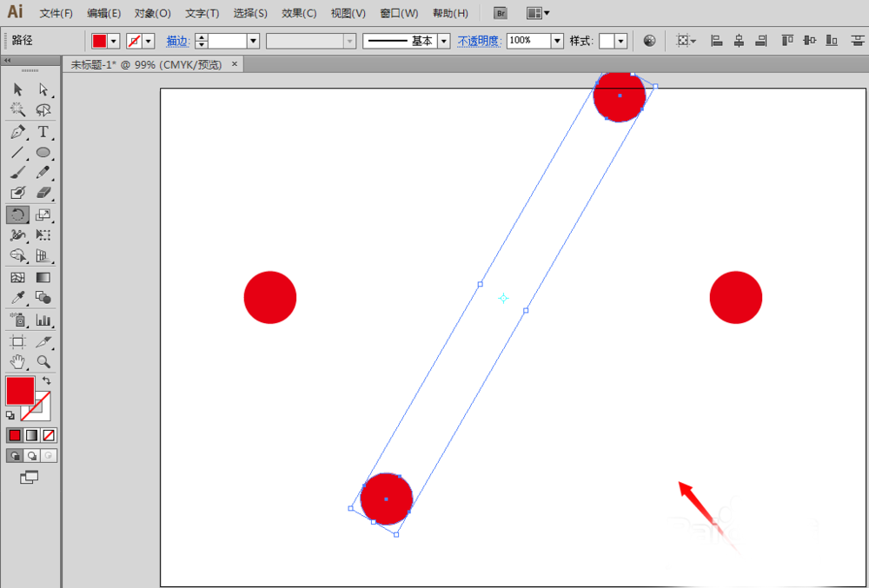
Task: Select the Selection (black arrow) tool
Action: [18, 89]
